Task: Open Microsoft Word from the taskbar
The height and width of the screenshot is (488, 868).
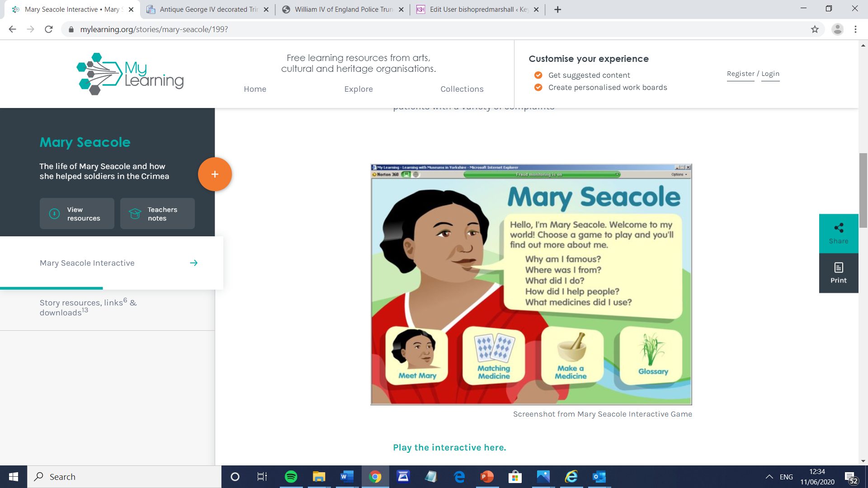Action: coord(347,477)
